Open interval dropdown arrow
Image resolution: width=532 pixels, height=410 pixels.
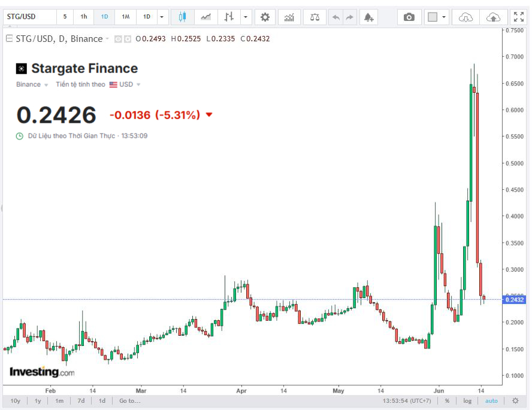162,17
